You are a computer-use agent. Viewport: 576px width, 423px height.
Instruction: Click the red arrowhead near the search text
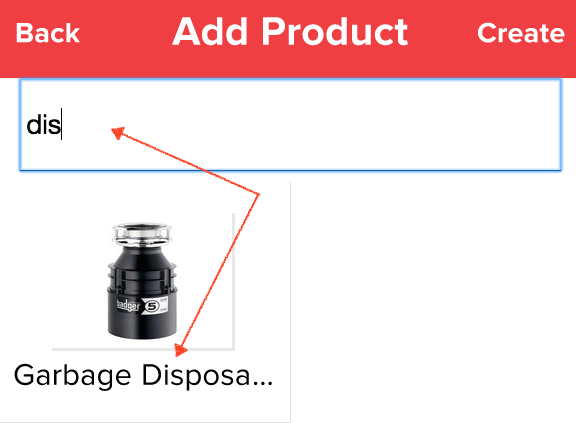tap(118, 133)
